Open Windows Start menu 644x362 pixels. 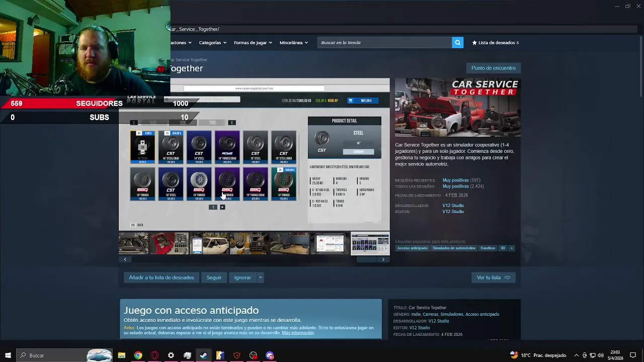click(8, 355)
